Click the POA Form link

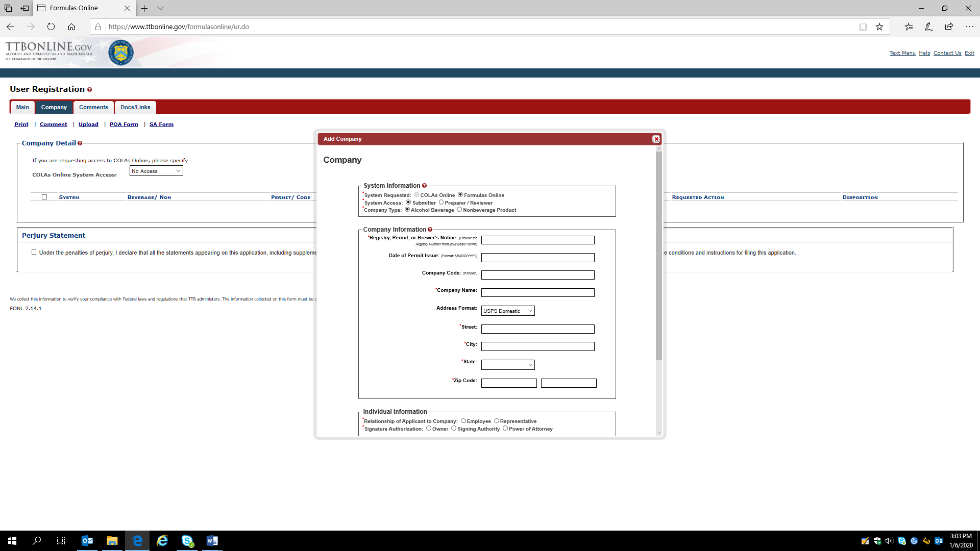pos(124,124)
